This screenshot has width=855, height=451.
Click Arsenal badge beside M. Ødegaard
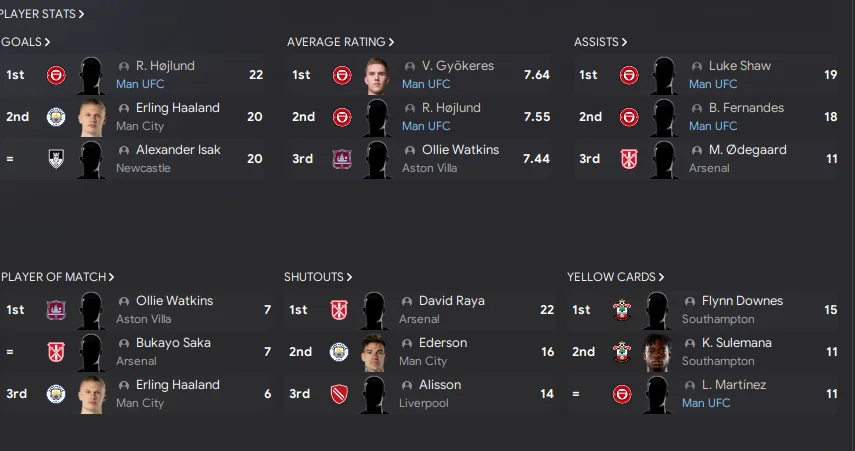click(x=629, y=159)
